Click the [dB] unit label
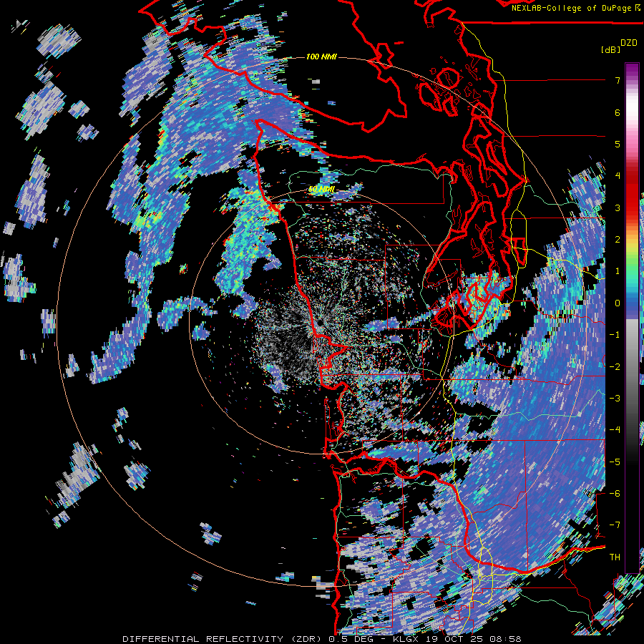The width and height of the screenshot is (644, 644). coord(610,49)
